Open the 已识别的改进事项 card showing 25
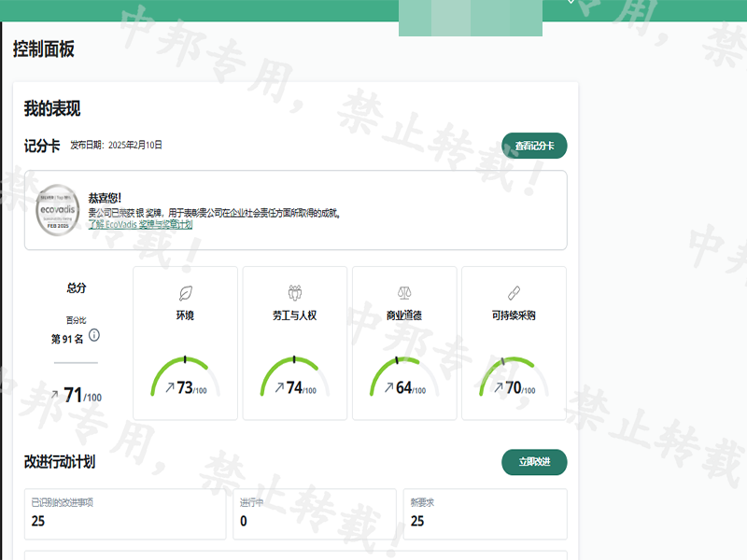The image size is (747, 560). (125, 513)
